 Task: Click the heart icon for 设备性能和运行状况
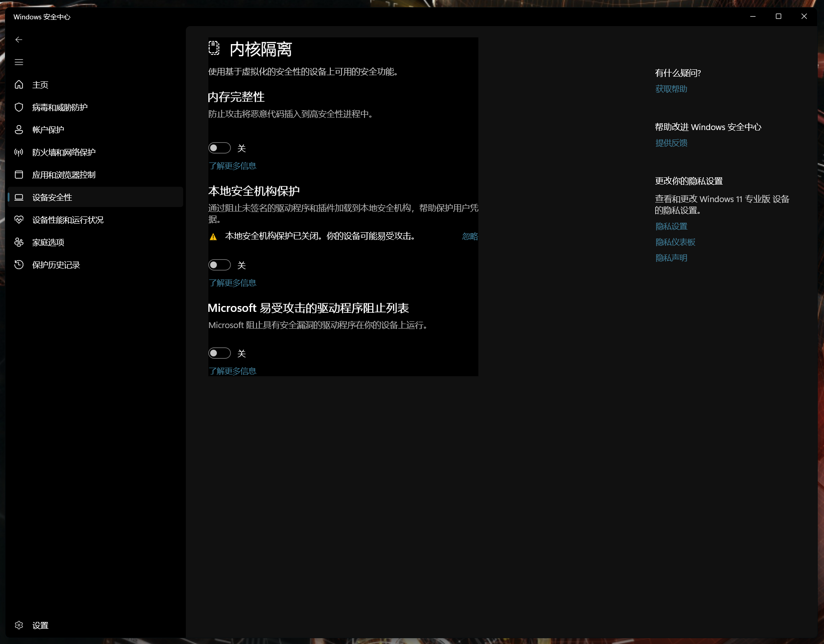[19, 220]
